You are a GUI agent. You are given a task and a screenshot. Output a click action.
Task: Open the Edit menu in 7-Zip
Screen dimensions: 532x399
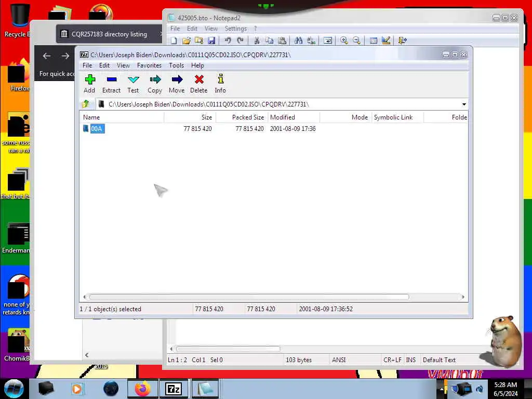click(x=104, y=65)
